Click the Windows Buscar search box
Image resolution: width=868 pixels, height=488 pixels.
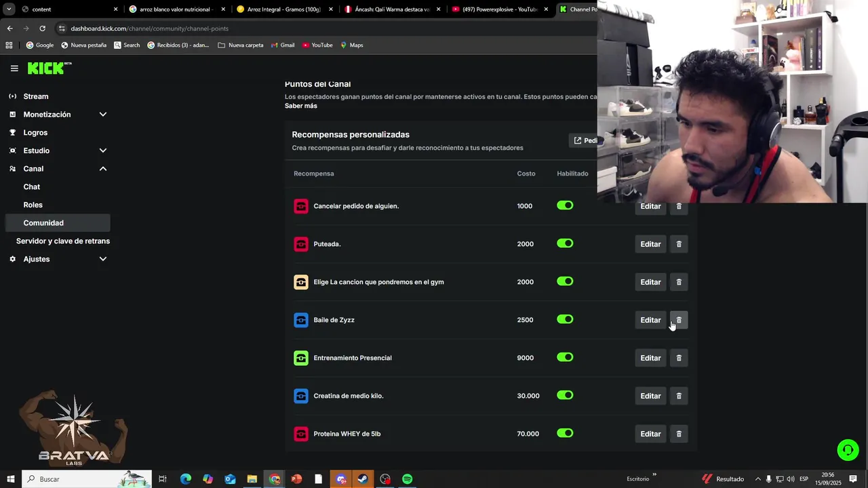[87, 479]
